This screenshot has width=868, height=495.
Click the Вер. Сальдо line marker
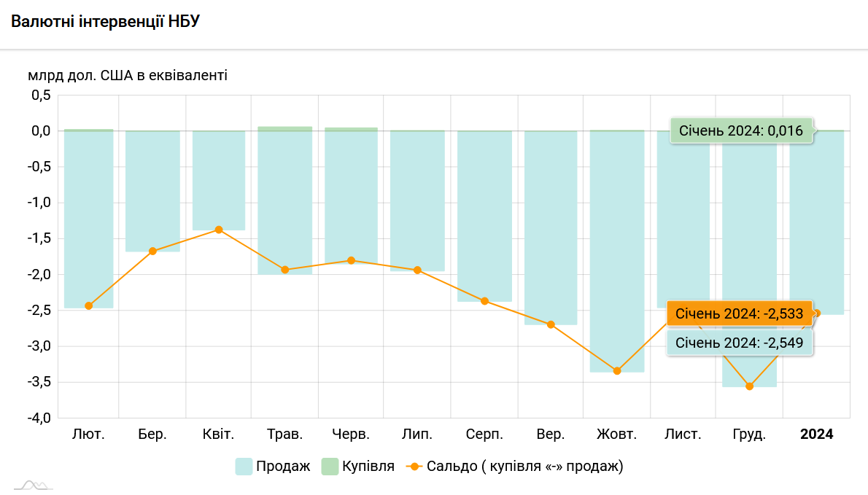[551, 324]
